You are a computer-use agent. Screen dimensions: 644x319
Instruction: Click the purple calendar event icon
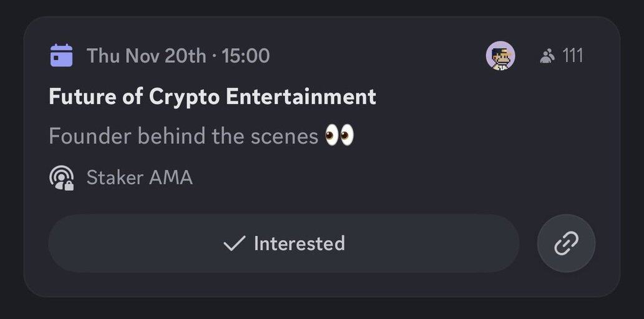tap(61, 56)
